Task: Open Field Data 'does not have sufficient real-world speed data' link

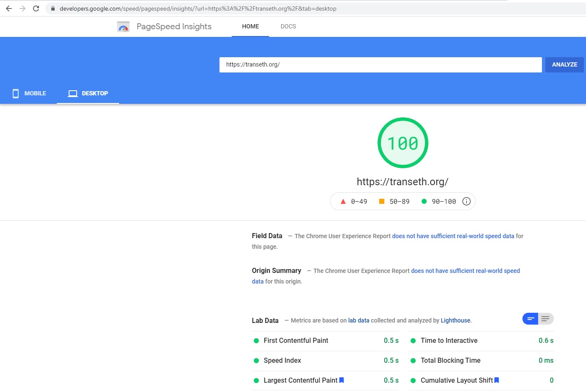Action: click(453, 236)
